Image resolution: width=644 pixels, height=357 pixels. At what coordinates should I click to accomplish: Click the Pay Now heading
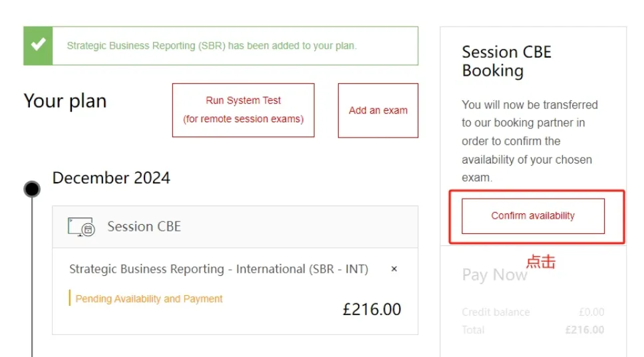[494, 275]
